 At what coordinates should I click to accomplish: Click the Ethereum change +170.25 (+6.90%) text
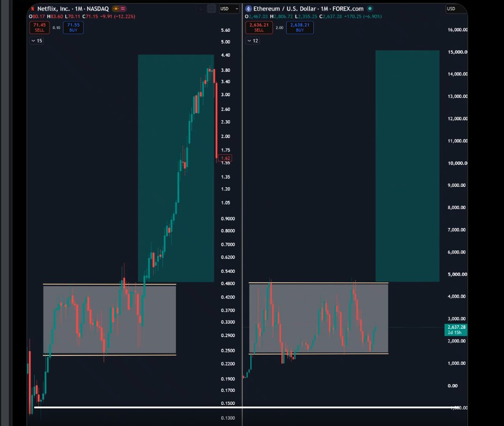pyautogui.click(x=363, y=16)
